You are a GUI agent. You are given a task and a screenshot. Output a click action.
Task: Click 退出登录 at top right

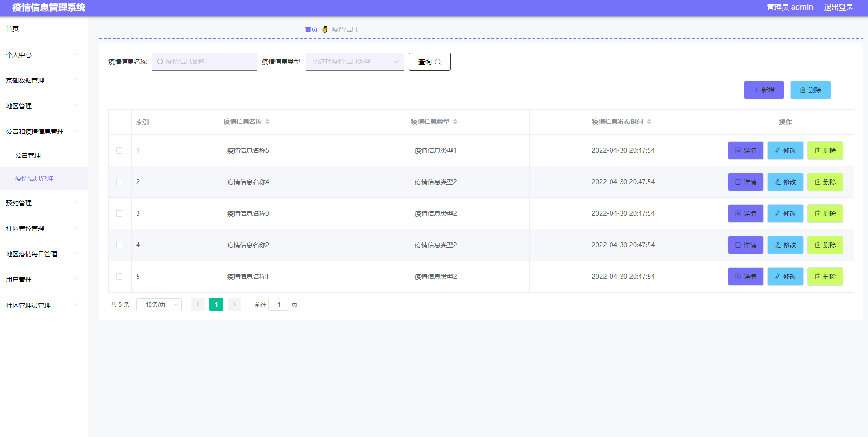[x=839, y=7]
